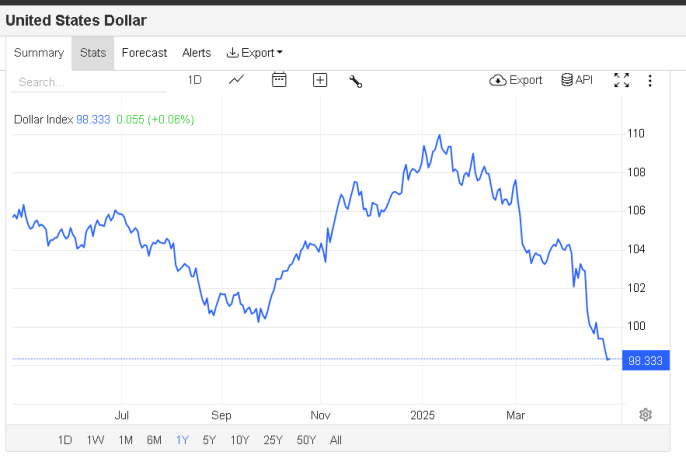Image resolution: width=686 pixels, height=462 pixels.
Task: Click the plus box compare icon
Action: pyautogui.click(x=320, y=80)
